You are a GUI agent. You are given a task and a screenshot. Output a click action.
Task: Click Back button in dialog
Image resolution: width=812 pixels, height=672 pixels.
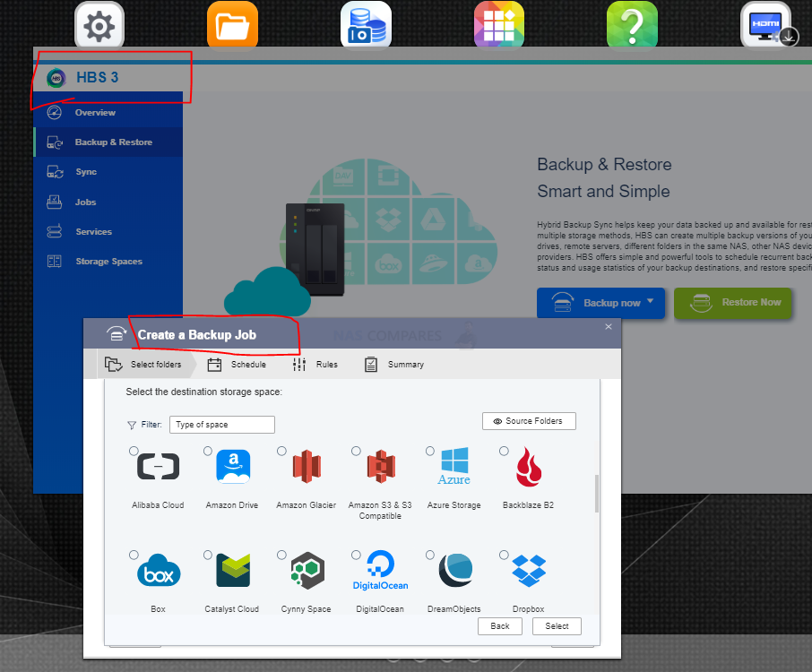coord(500,626)
